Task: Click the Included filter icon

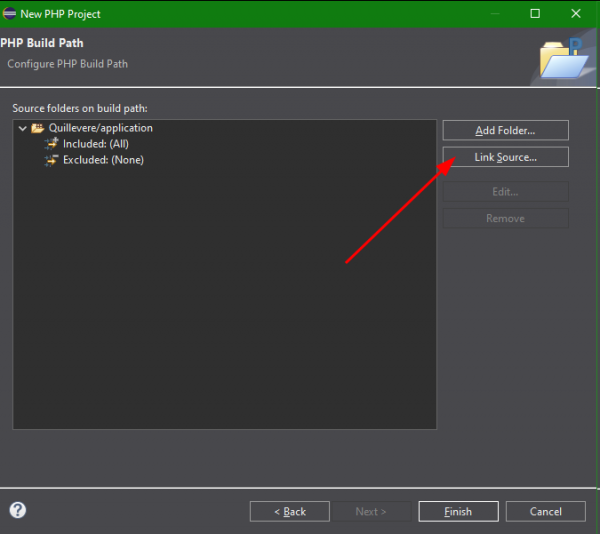Action: point(52,144)
